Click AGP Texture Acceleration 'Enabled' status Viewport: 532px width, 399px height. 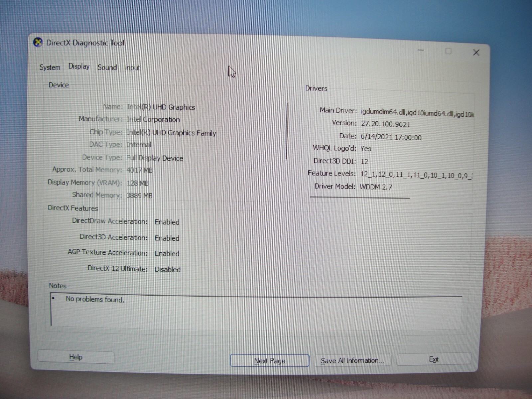[x=167, y=254]
